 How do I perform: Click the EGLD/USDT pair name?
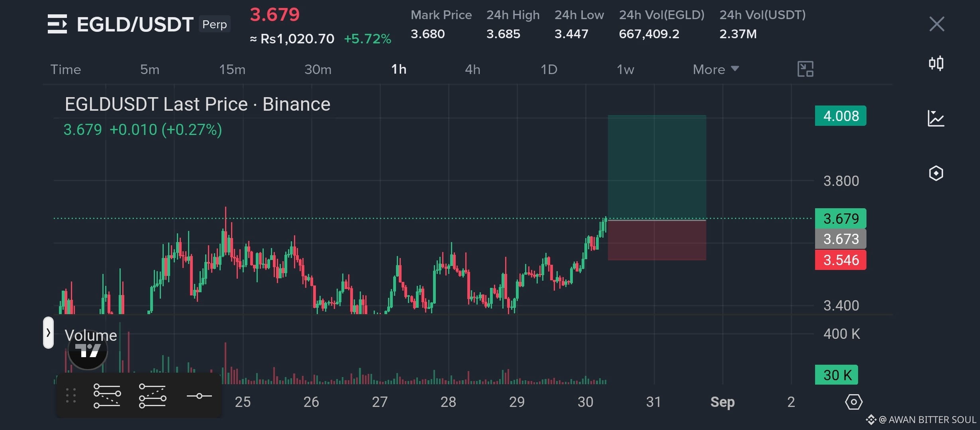[135, 24]
